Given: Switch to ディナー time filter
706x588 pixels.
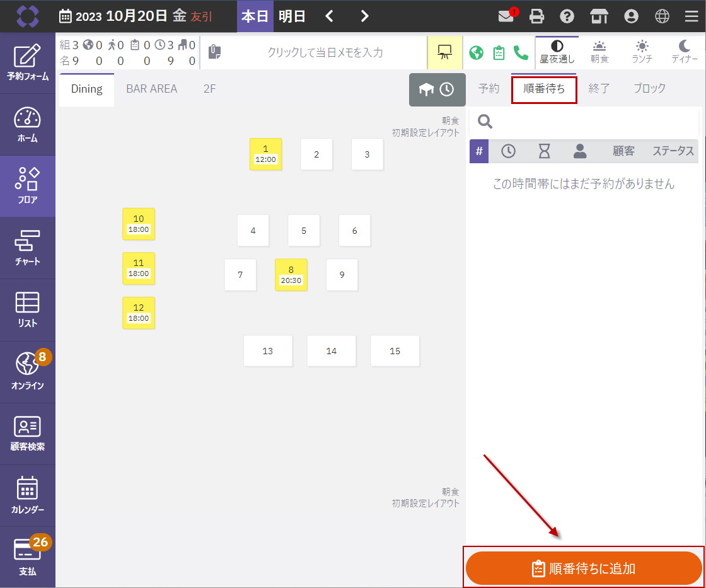Looking at the screenshot, I should [685, 52].
